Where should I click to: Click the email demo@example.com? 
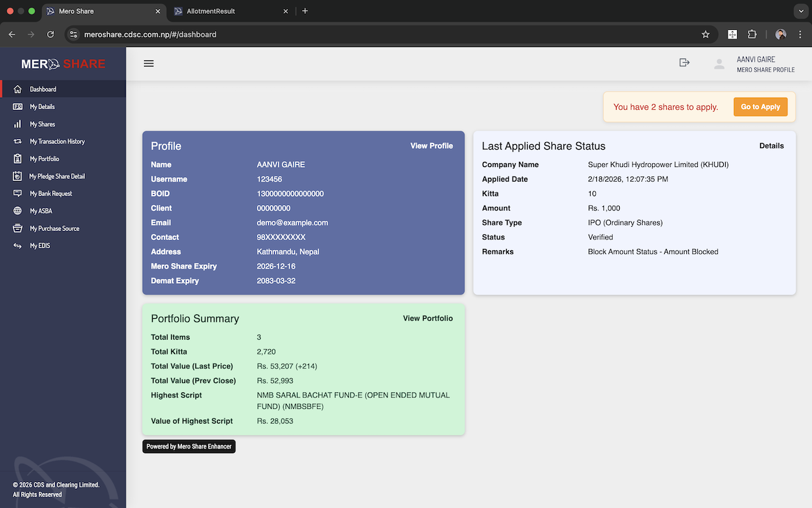[292, 223]
